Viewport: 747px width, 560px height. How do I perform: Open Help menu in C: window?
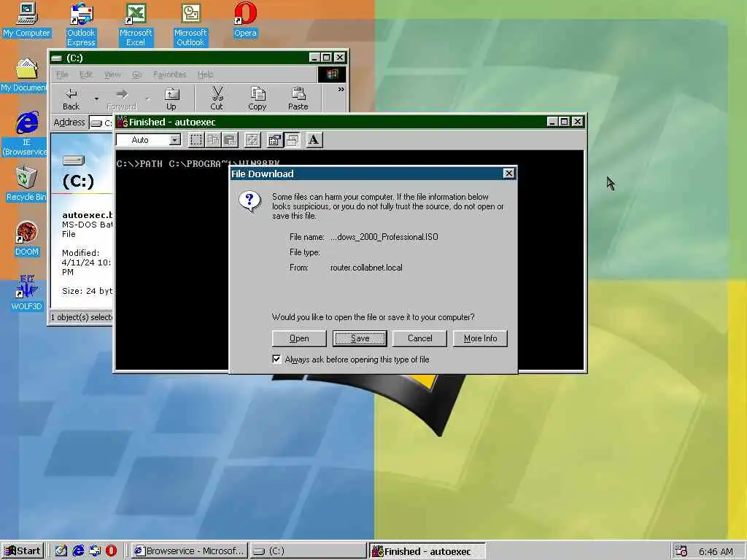point(205,74)
